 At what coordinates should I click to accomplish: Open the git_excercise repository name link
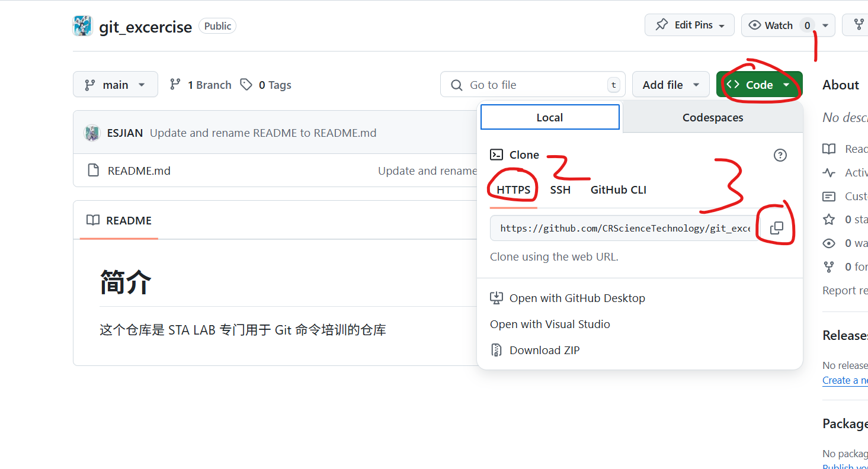click(145, 27)
